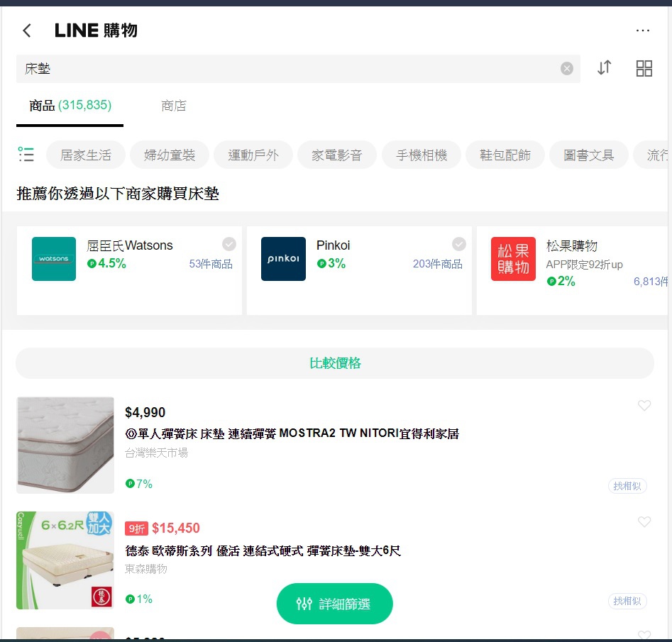672x642 pixels.
Task: Filter by 運動戶外 category
Action: click(253, 155)
